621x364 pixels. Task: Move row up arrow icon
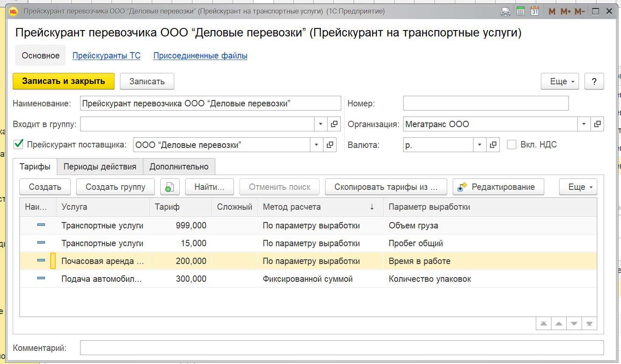point(559,324)
